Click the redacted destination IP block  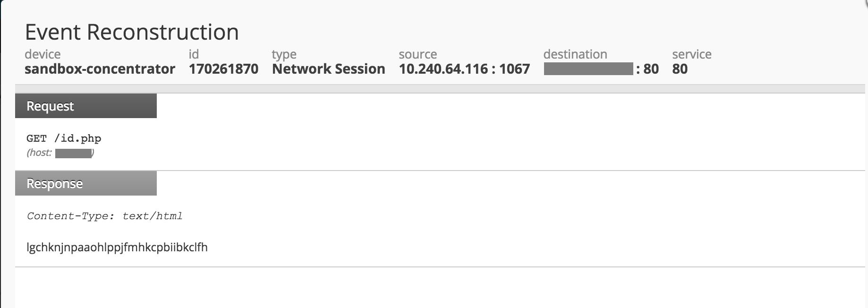(x=588, y=69)
